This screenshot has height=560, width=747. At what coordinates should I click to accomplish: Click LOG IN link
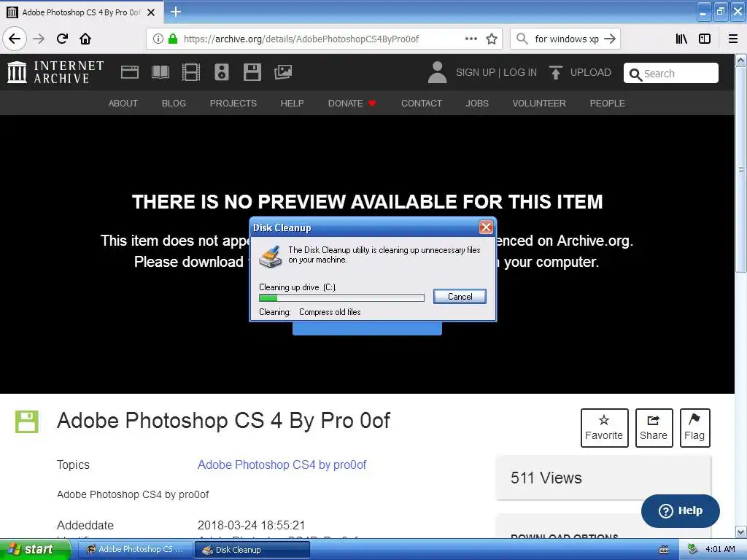tap(520, 72)
